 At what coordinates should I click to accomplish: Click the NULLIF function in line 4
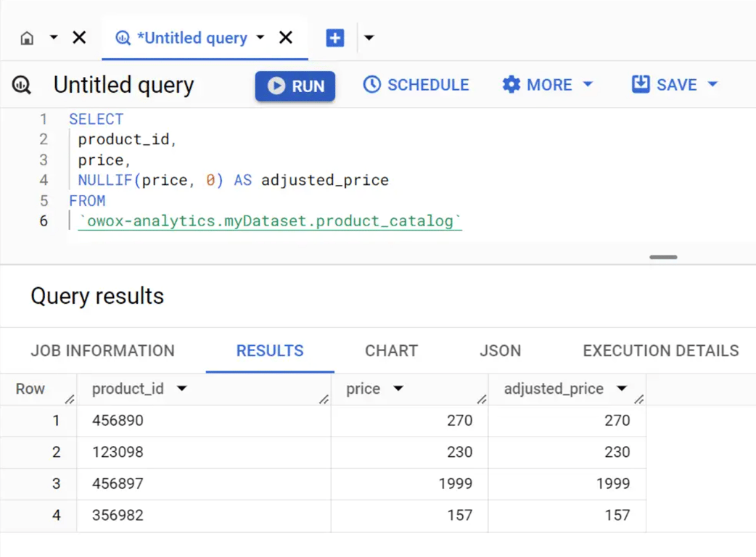(105, 180)
